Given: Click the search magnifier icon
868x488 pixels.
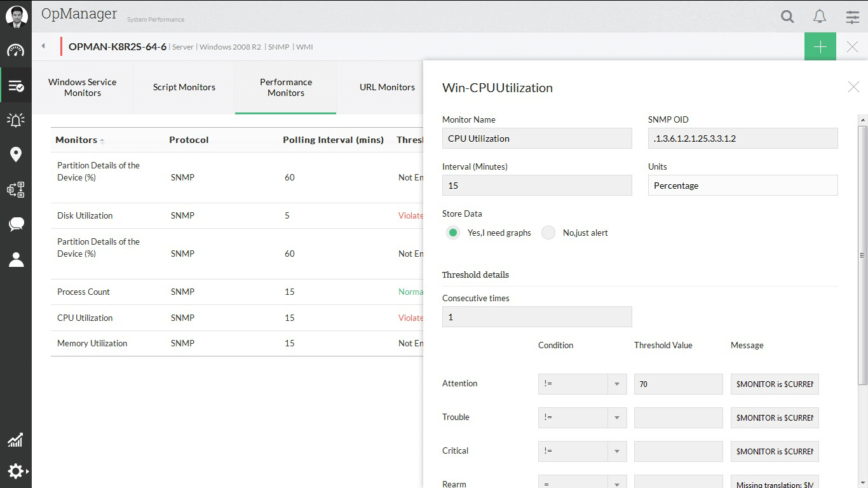Looking at the screenshot, I should coord(787,17).
